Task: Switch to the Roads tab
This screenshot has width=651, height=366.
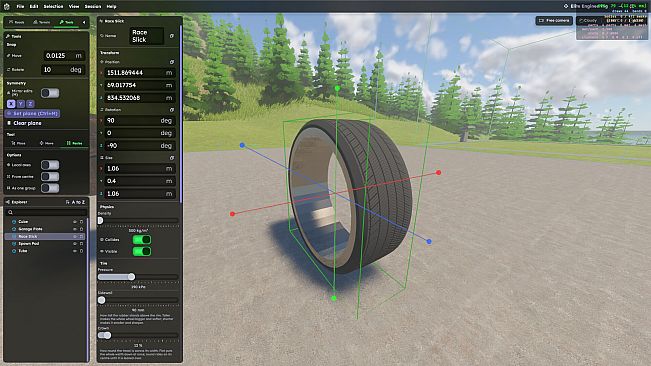Action: coord(17,22)
